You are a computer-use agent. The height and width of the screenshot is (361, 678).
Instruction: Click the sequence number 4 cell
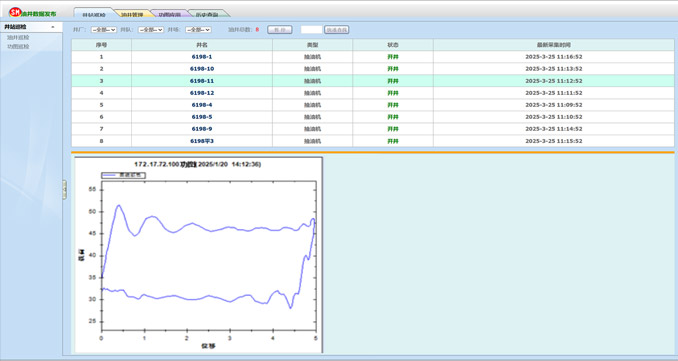(x=102, y=93)
